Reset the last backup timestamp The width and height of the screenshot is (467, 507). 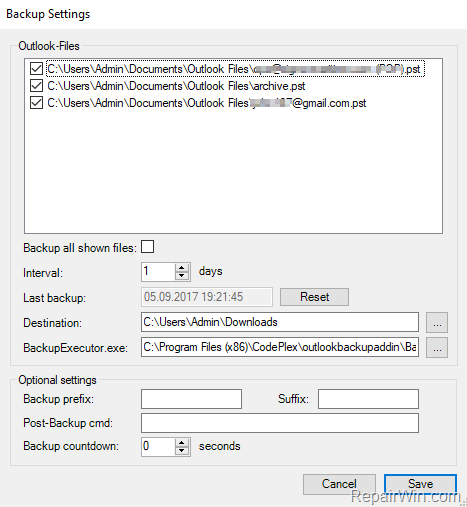click(x=314, y=297)
